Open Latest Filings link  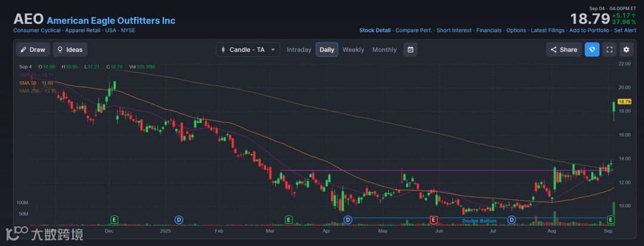point(547,30)
